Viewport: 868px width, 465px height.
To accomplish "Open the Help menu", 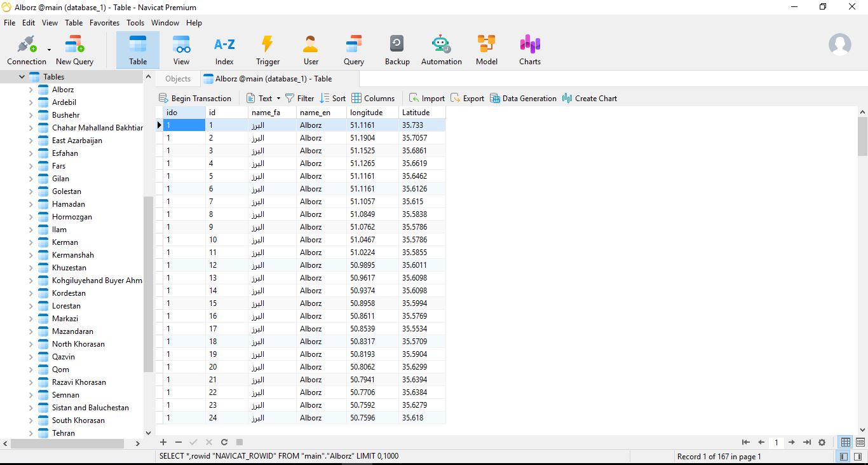I will point(194,22).
